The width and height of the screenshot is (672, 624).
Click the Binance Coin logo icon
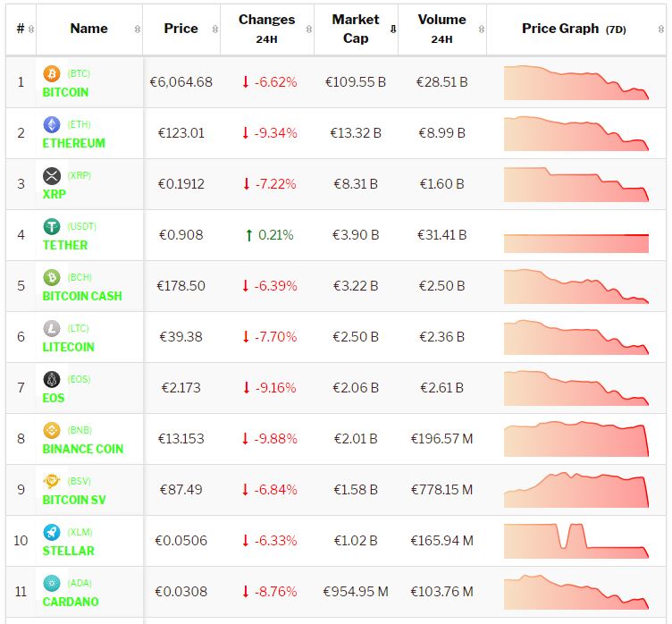51,430
